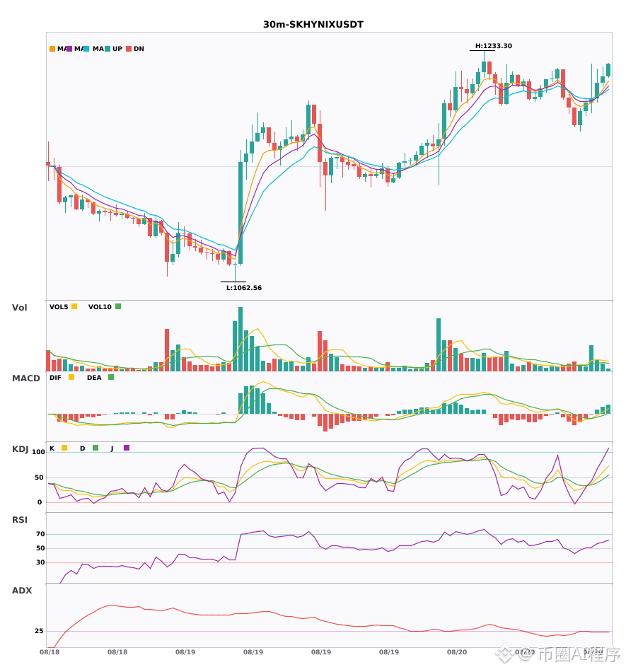Click the 30 level on the RSI axis
Viewport: 626px width, 672px height.
pyautogui.click(x=40, y=562)
